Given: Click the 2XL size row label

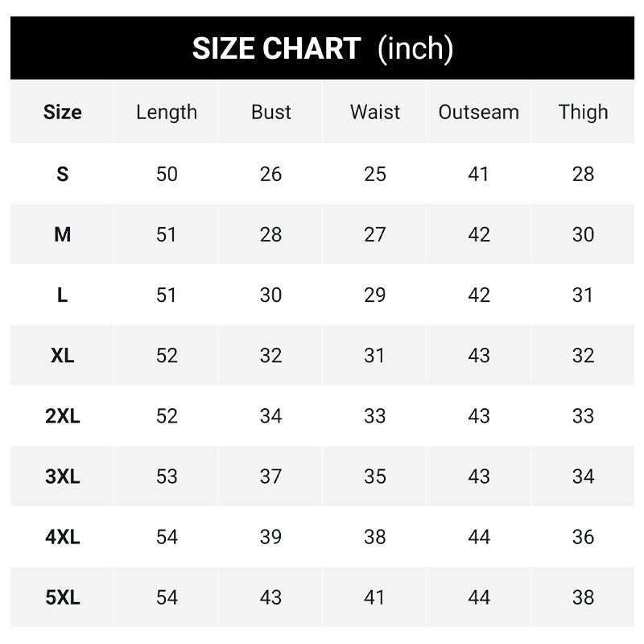Looking at the screenshot, I should point(63,415).
